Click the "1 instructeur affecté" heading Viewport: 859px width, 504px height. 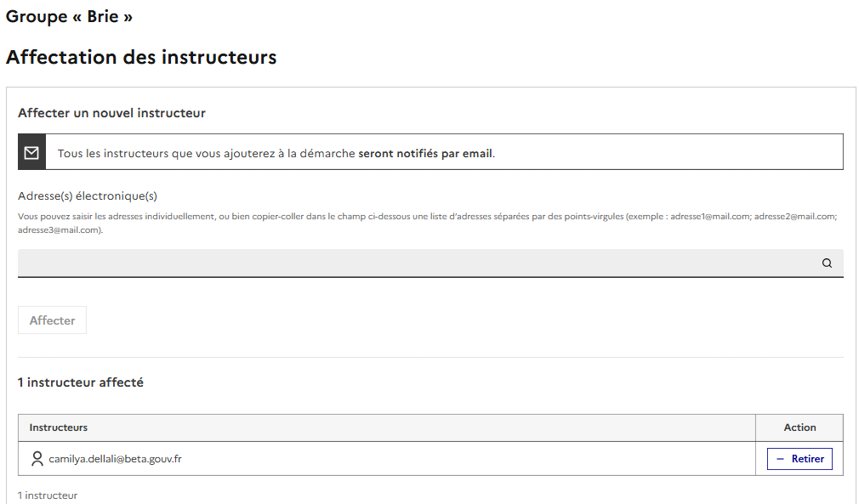[81, 382]
